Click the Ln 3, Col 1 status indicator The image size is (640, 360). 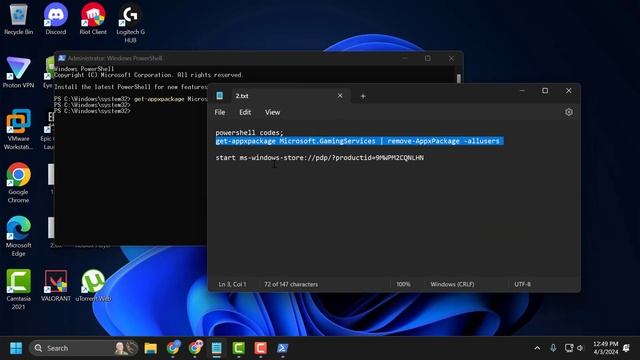(232, 284)
